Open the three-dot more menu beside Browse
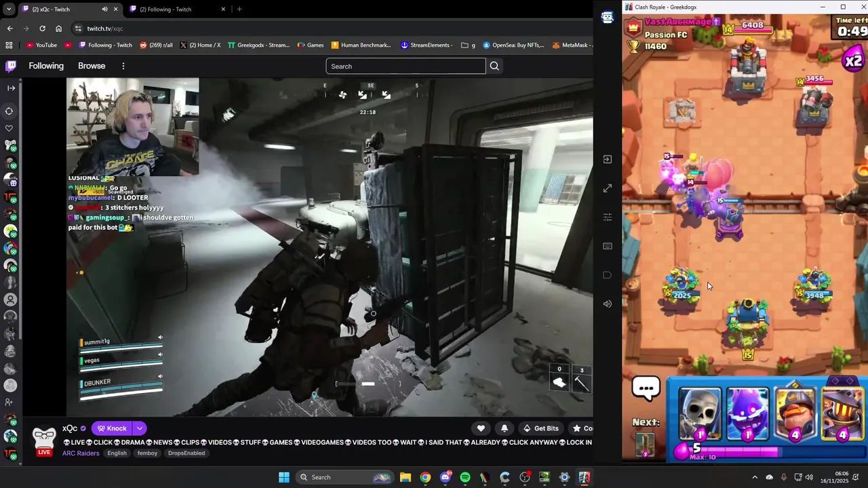Viewport: 868px width, 488px height. (123, 66)
